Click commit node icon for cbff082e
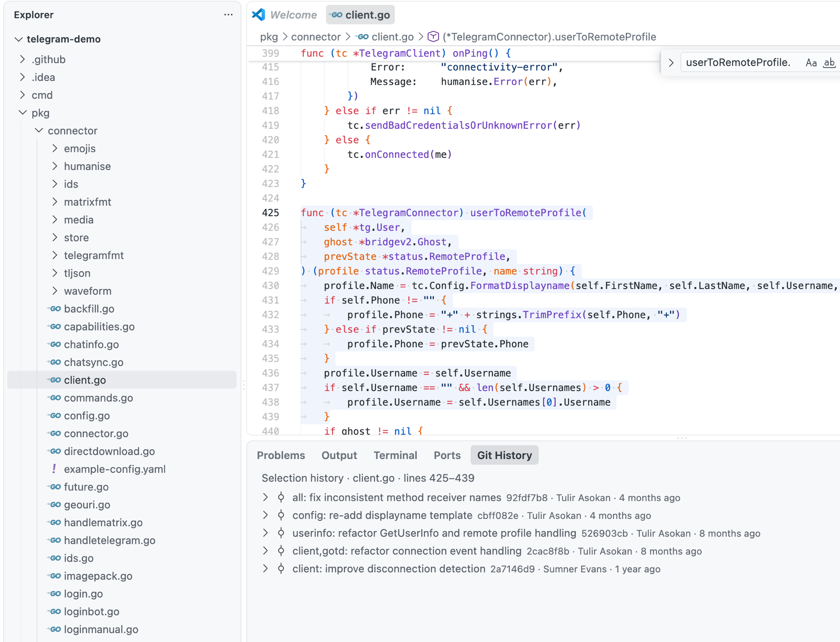 tap(281, 515)
